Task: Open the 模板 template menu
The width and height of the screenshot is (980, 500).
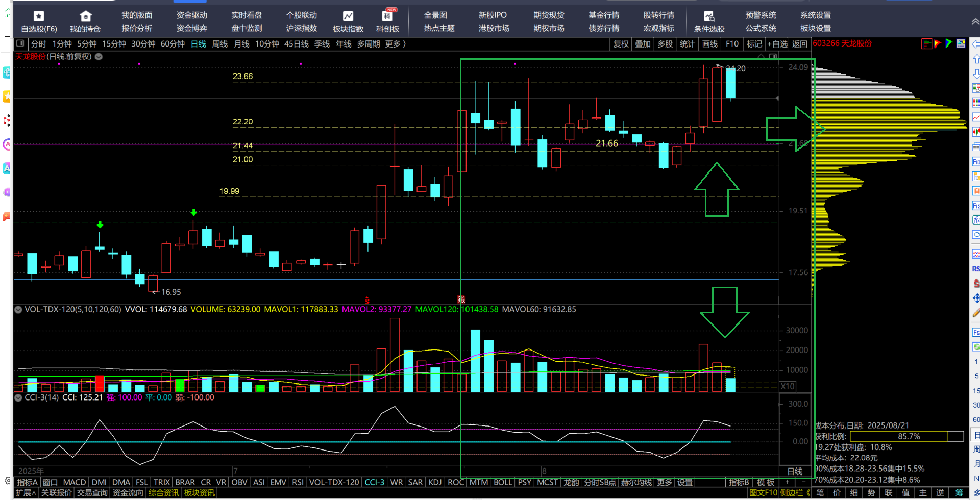Action: coord(765,482)
